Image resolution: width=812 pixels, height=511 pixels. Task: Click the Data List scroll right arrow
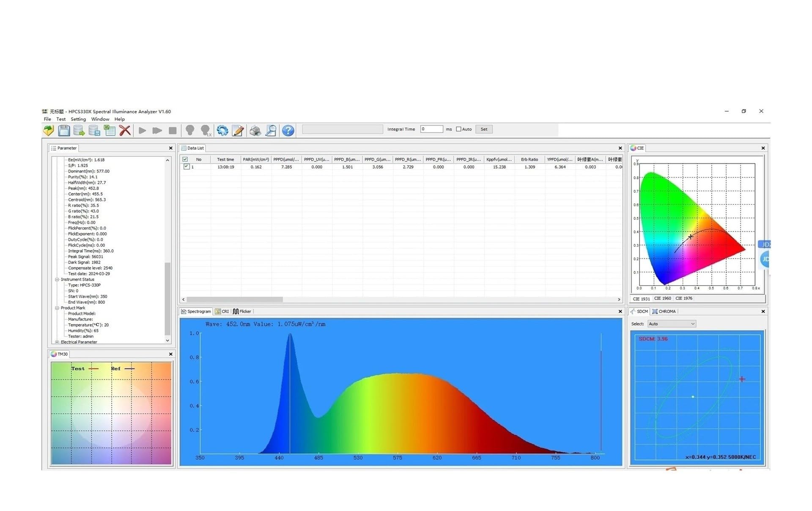click(x=619, y=299)
